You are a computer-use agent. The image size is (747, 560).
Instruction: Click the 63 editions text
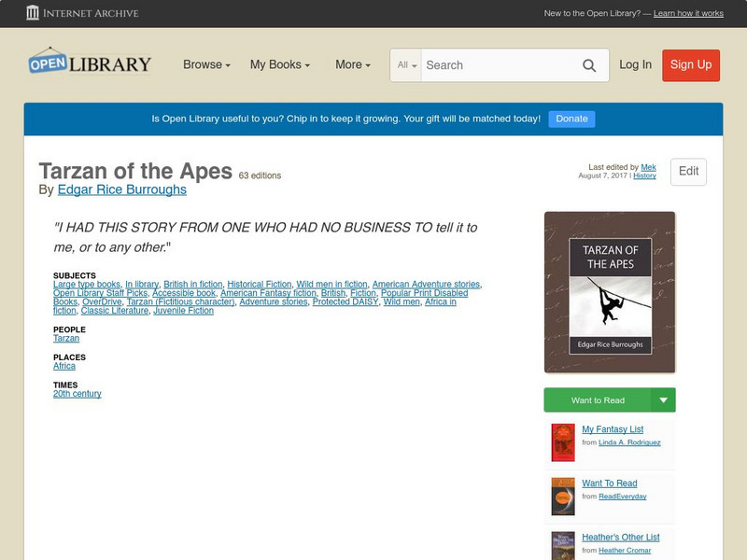point(260,175)
